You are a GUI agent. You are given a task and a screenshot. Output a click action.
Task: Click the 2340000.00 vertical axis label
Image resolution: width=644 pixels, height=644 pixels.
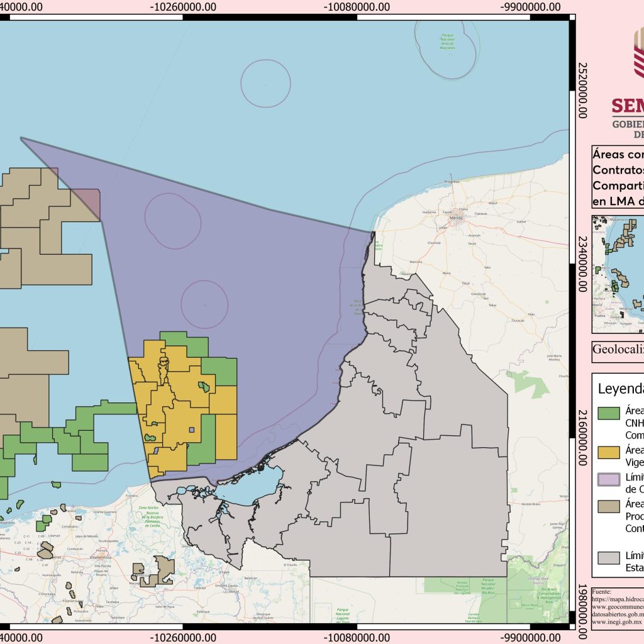pyautogui.click(x=583, y=264)
